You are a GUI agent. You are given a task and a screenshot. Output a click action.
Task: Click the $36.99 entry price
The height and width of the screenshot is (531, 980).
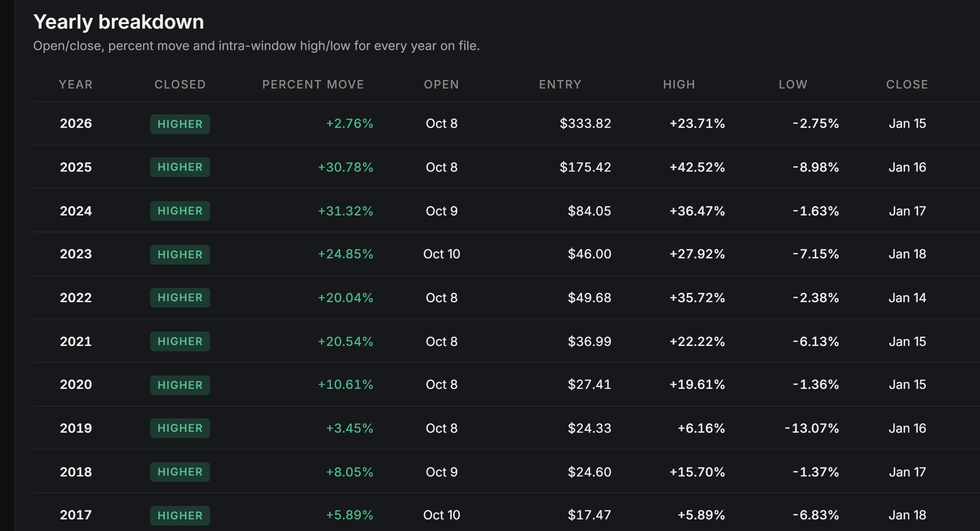coord(589,341)
